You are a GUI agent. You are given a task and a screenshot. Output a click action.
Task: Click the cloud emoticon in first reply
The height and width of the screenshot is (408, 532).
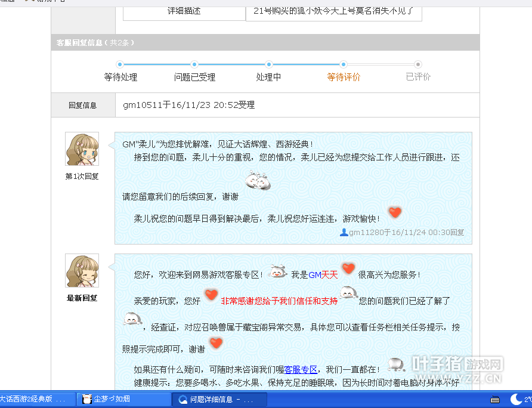(258, 181)
